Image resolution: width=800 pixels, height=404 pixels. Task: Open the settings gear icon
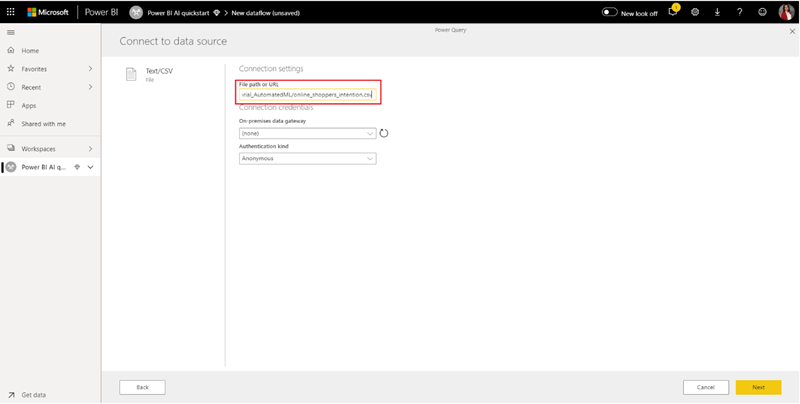695,12
